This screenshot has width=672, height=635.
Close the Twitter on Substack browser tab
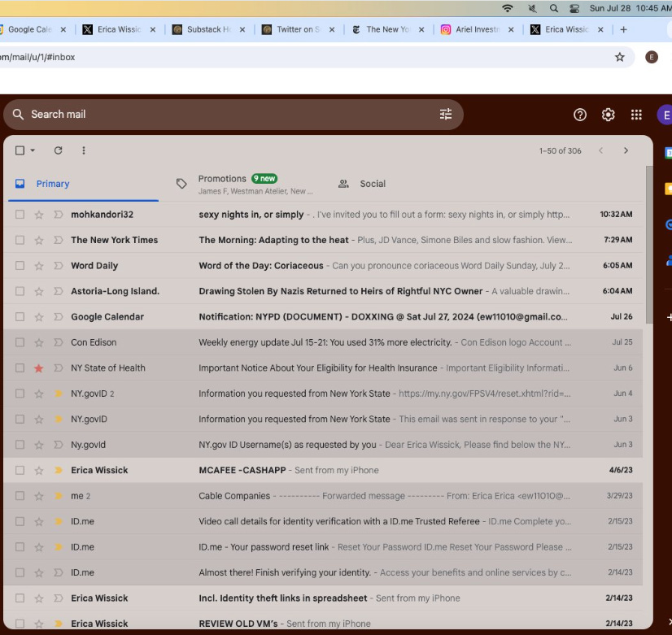coord(332,29)
